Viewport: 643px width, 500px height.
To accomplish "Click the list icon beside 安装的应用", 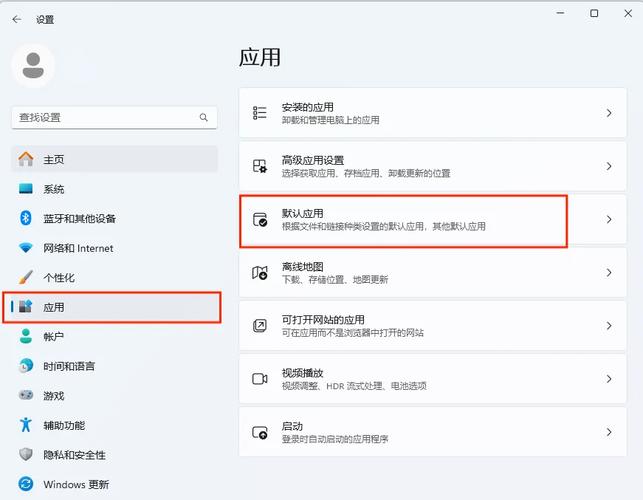I will (260, 113).
